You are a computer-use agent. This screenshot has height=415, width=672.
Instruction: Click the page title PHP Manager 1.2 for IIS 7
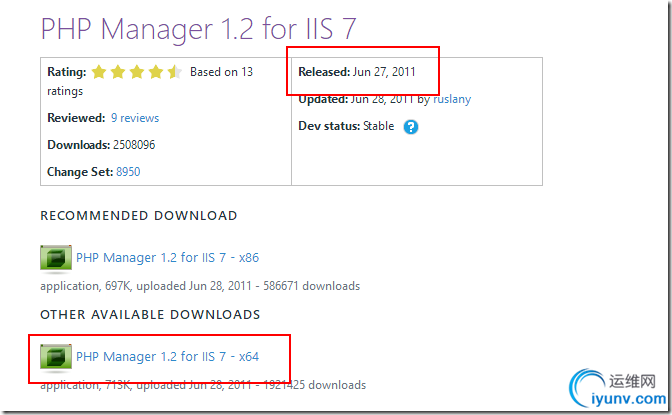(198, 29)
